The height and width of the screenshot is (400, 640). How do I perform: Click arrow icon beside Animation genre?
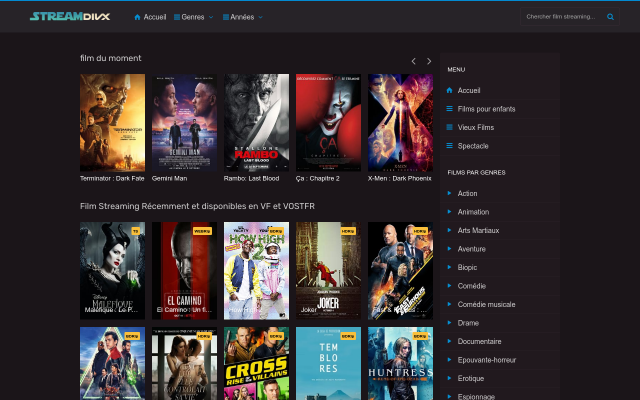tap(449, 211)
